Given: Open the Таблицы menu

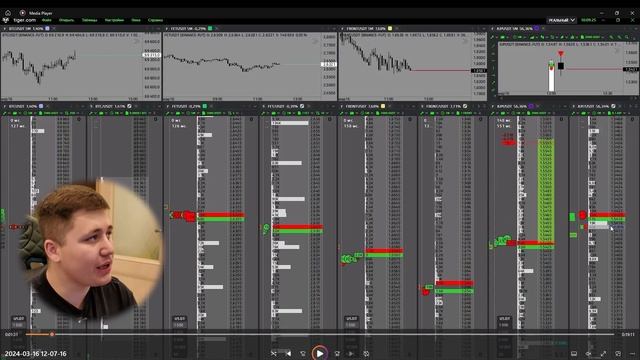Looking at the screenshot, I should [89, 20].
